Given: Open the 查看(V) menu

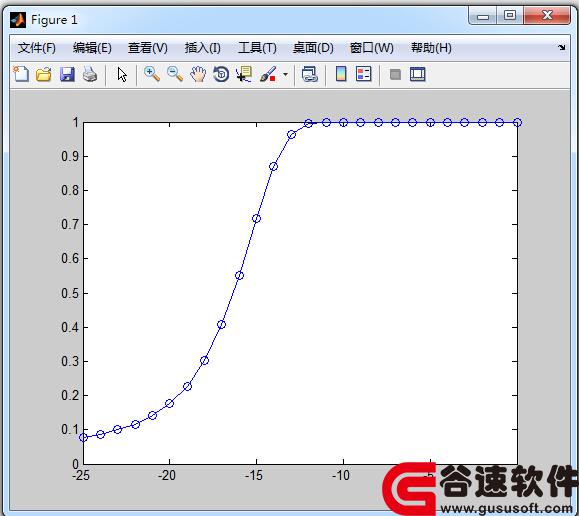Looking at the screenshot, I should click(x=148, y=48).
